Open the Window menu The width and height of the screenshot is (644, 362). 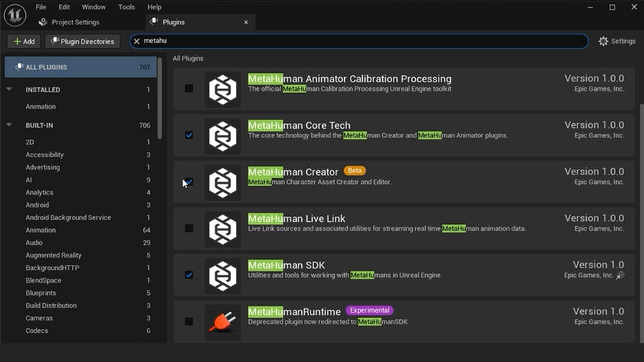(x=94, y=7)
